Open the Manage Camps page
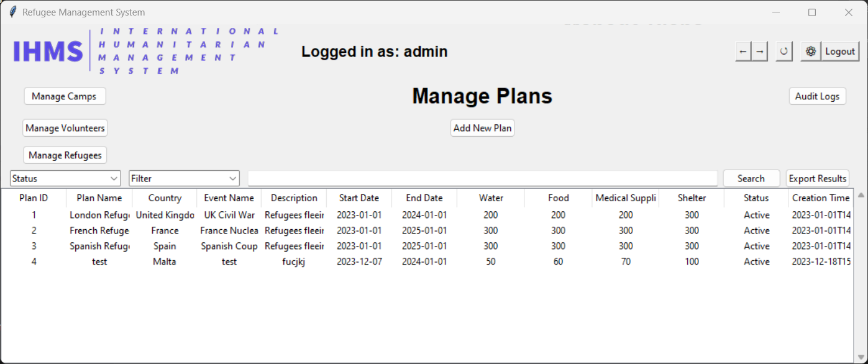 (x=65, y=96)
